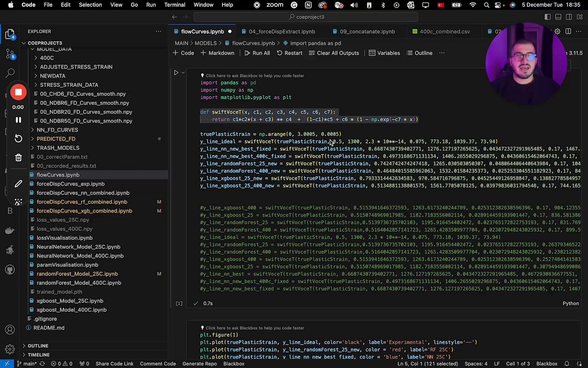Open the GitHub view in activity bar
Screen dimensions: 588x368
[10, 270]
